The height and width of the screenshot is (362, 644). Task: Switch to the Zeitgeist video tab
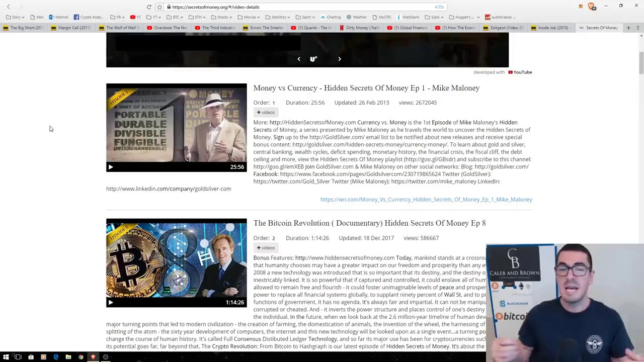pyautogui.click(x=504, y=28)
